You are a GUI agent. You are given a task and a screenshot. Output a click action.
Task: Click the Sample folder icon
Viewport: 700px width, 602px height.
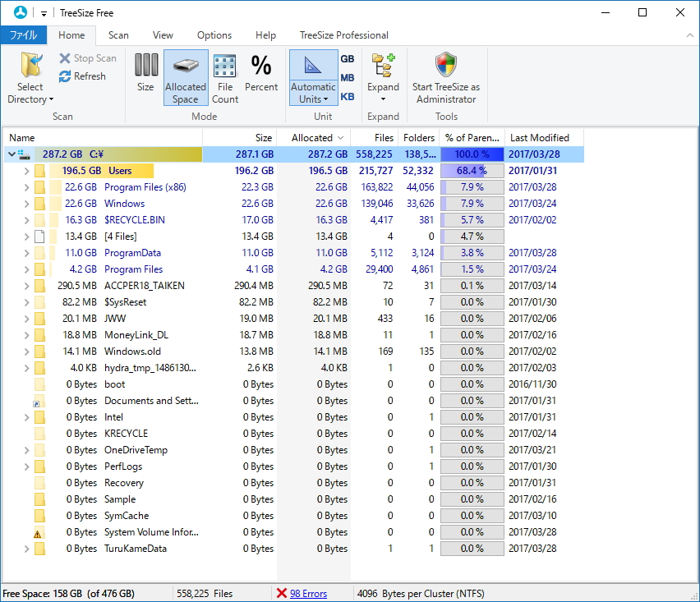pos(39,499)
